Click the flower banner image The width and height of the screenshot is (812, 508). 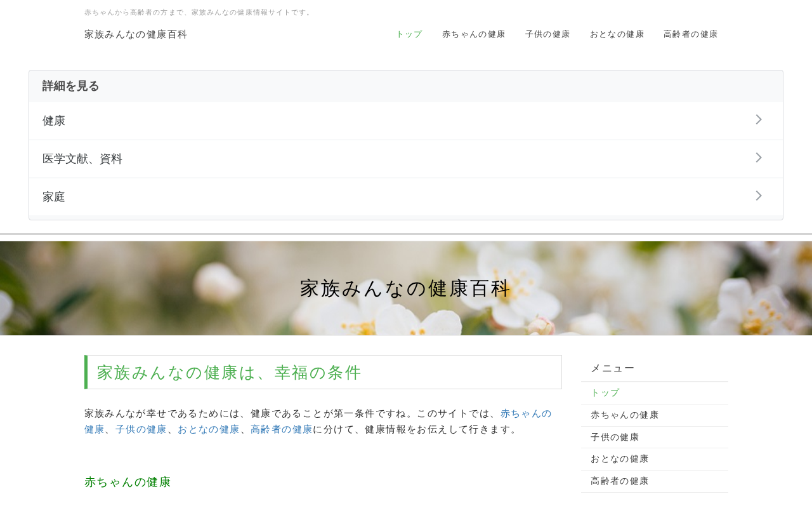point(406,288)
